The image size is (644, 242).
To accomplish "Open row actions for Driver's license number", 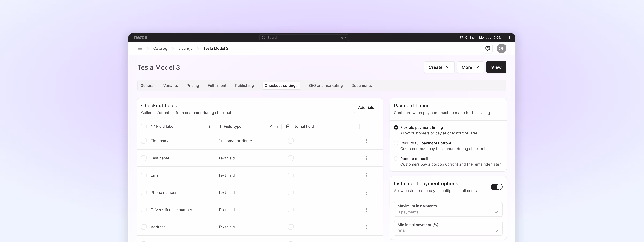I will point(367,210).
